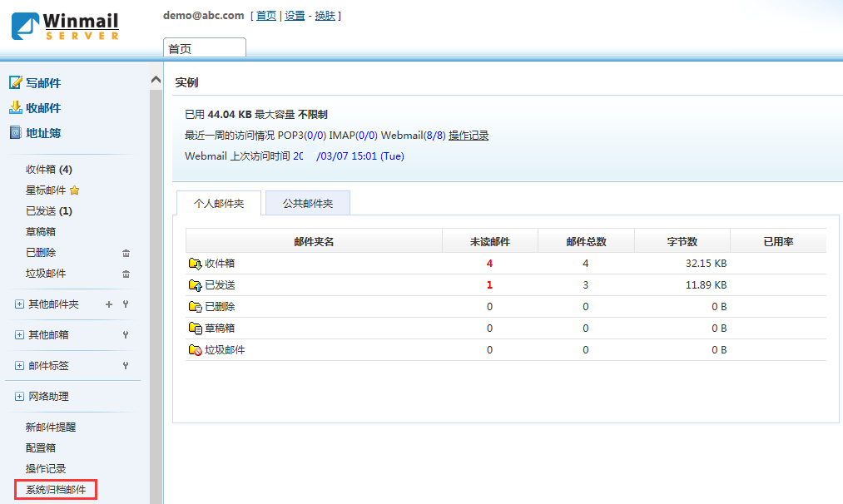Click the compose mail (写邮件) icon
The height and width of the screenshot is (504, 843).
tap(15, 83)
